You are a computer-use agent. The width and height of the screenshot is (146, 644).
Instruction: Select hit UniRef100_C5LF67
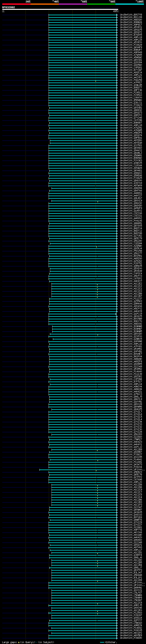131,593
